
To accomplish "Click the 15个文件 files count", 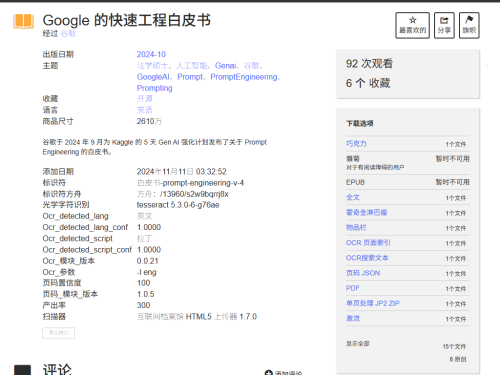I will click(x=454, y=347).
